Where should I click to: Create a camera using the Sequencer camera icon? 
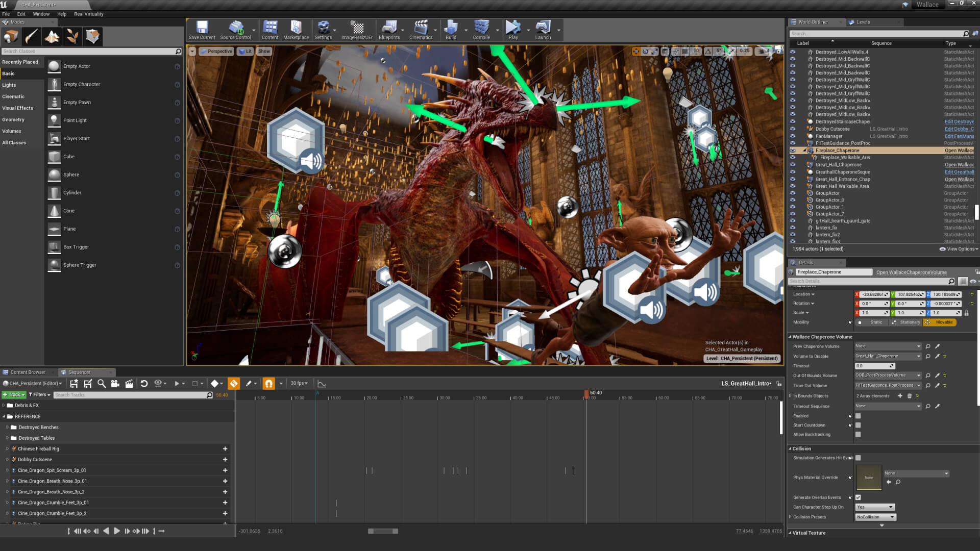(x=115, y=383)
